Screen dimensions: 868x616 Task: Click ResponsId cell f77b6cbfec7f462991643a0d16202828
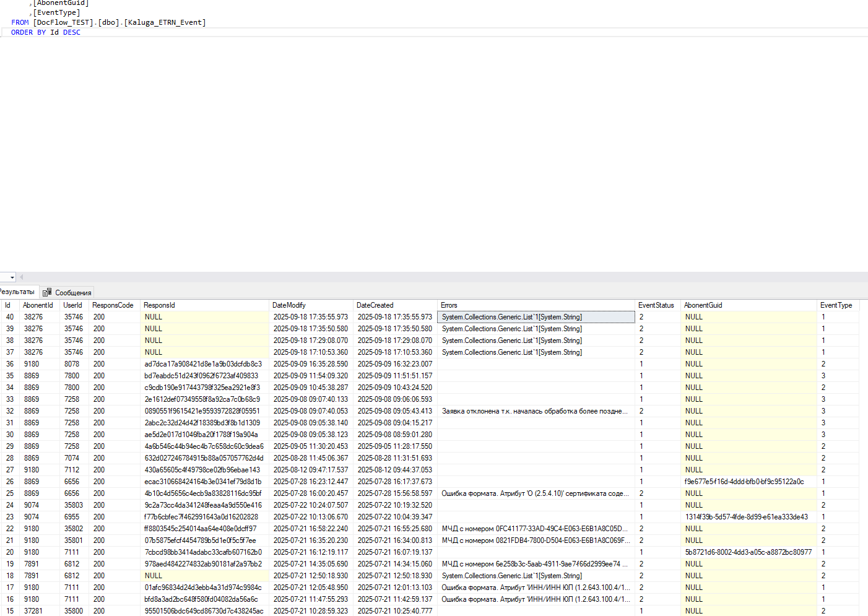pos(204,517)
